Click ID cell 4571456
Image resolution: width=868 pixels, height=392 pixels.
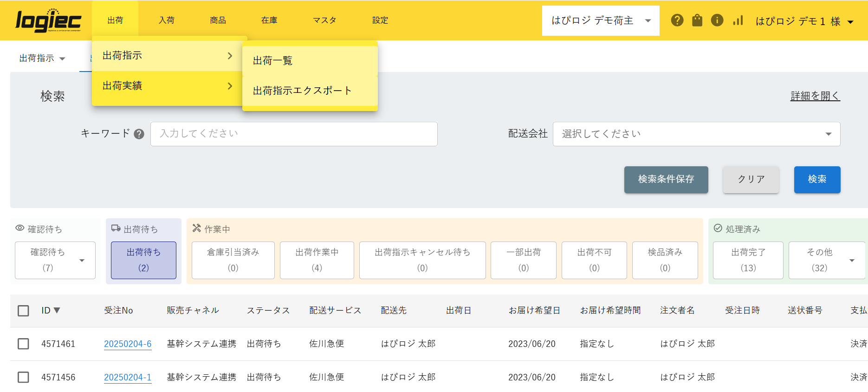coord(58,377)
